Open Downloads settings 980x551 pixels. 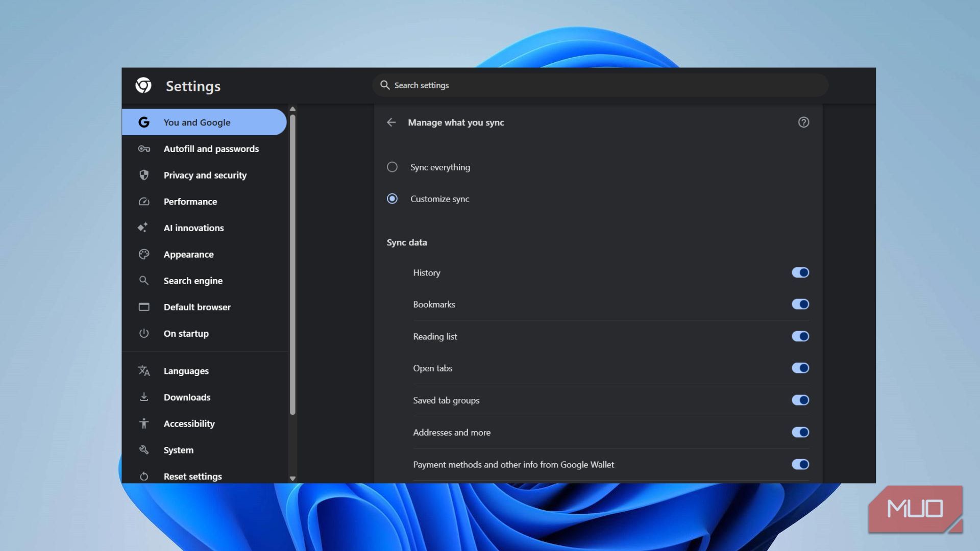[204, 397]
